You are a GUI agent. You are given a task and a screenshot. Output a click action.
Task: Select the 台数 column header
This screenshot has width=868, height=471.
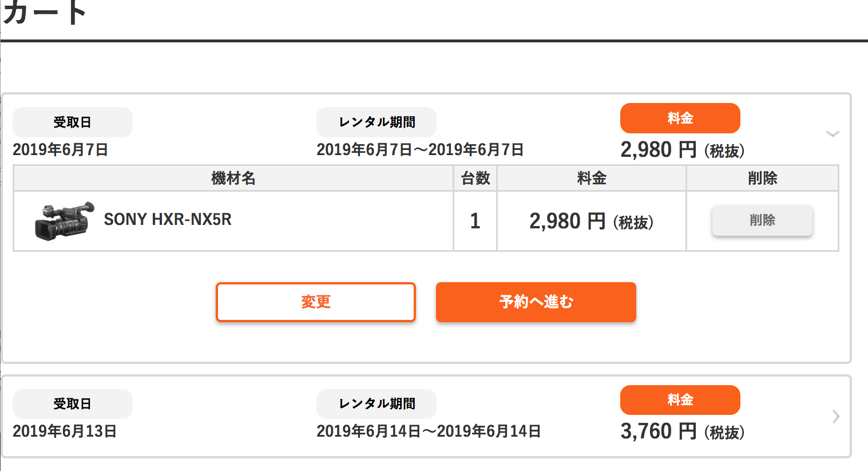pyautogui.click(x=475, y=179)
